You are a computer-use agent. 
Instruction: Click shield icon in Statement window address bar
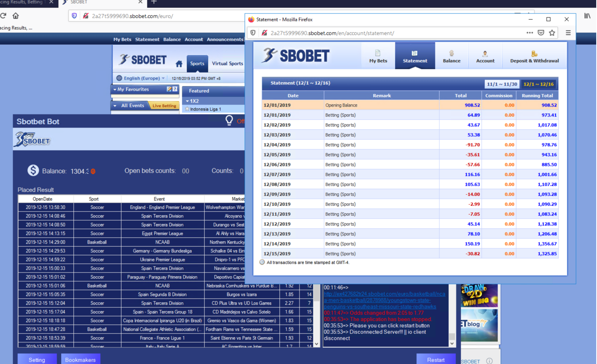253,33
